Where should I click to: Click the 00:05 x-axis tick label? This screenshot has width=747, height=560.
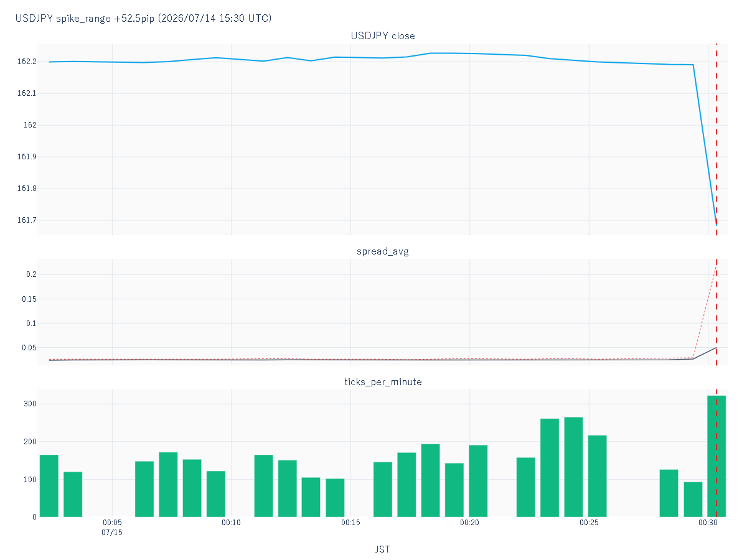tap(112, 523)
